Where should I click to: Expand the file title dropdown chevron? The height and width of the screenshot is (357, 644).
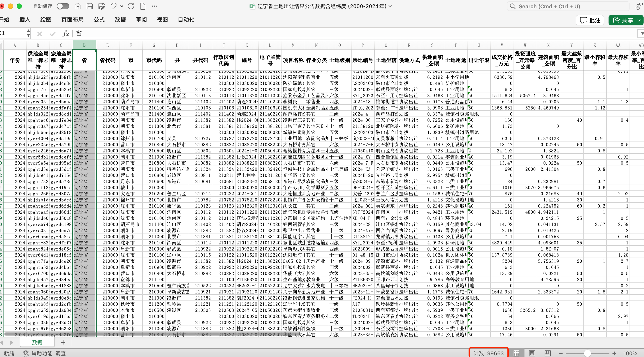click(x=391, y=6)
